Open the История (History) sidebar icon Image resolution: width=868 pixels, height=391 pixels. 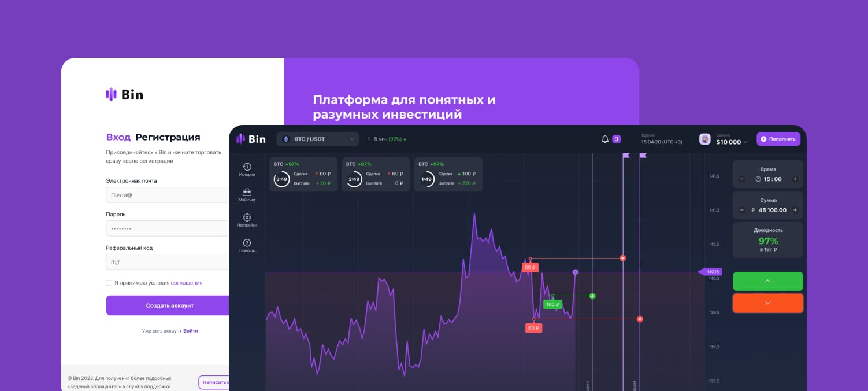tap(247, 167)
